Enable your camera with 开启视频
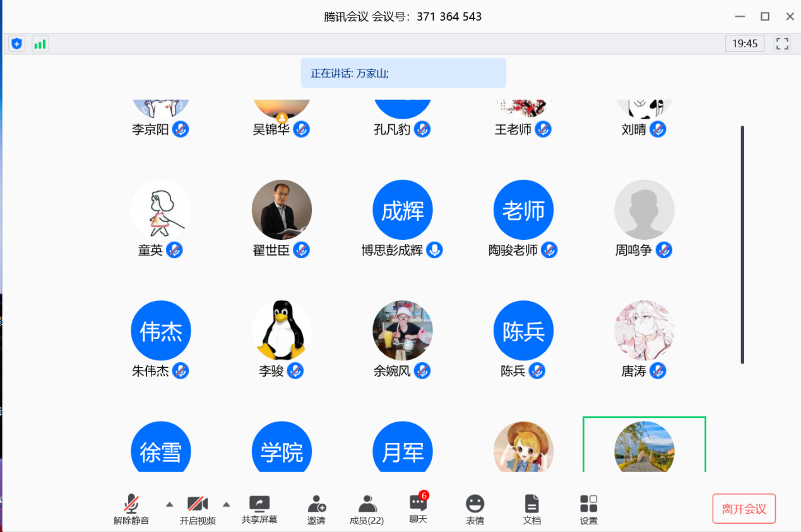 point(198,509)
